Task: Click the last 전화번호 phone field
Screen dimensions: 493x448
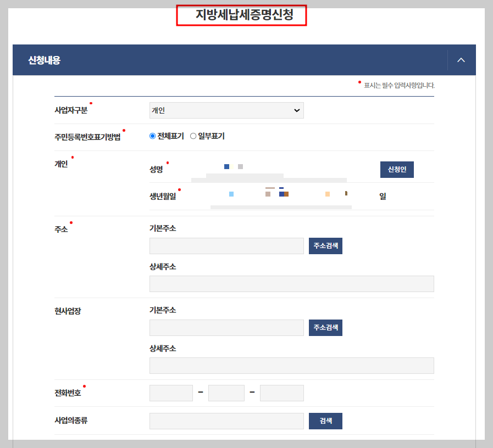Action: [282, 393]
